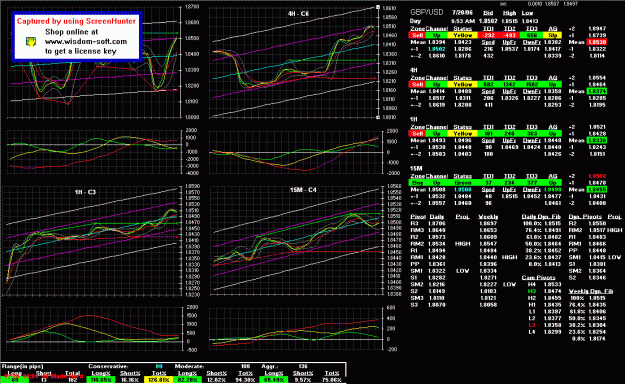Select the Daily PP pivot value
Viewport: 625px width, 384px height.
tap(437, 264)
